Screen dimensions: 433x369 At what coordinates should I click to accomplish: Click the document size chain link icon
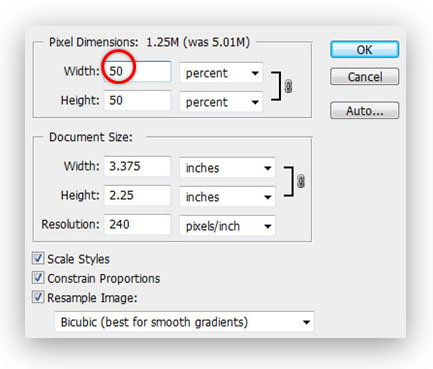click(301, 182)
